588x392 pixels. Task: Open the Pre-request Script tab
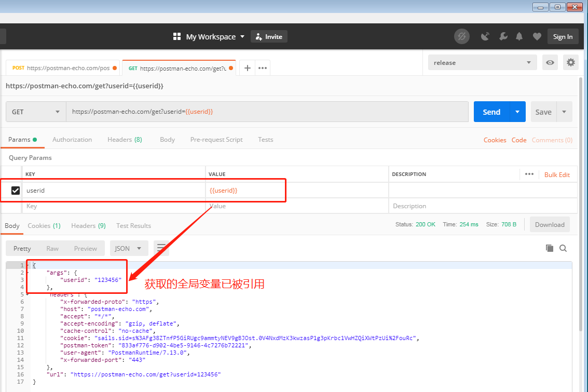click(x=216, y=140)
